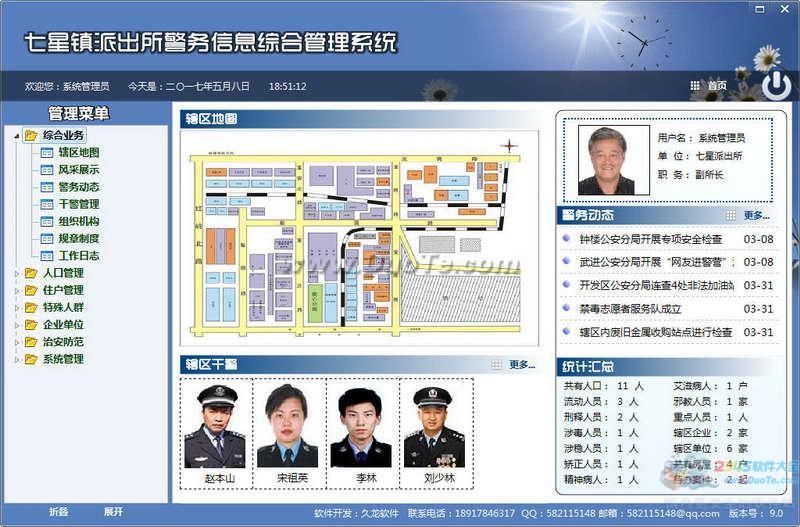This screenshot has height=527, width=800.
Task: Collapse the 综合业务 tree node
Action: (x=17, y=136)
